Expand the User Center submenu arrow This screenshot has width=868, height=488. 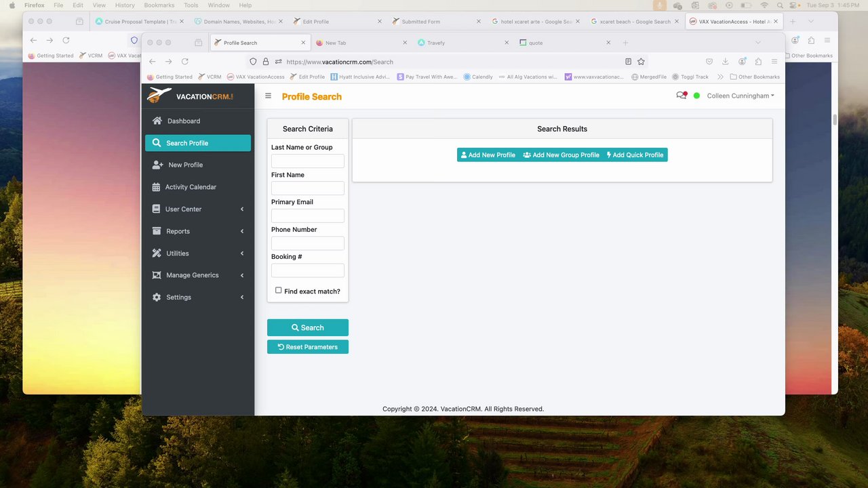(242, 209)
